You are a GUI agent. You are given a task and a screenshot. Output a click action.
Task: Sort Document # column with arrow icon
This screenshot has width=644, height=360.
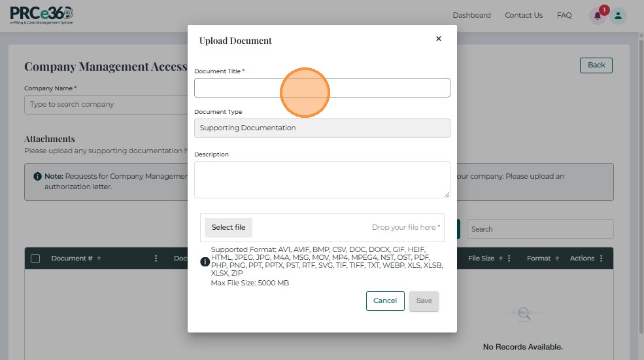99,259
